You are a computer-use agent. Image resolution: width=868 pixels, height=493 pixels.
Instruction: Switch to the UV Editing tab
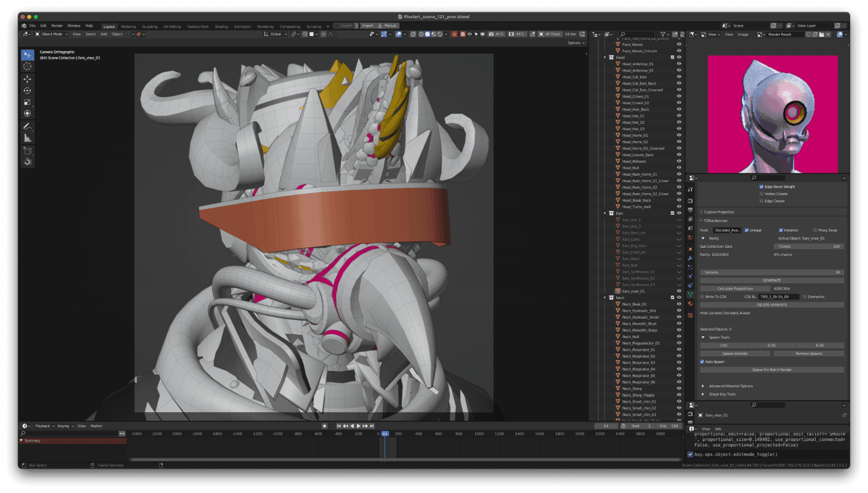point(172,26)
